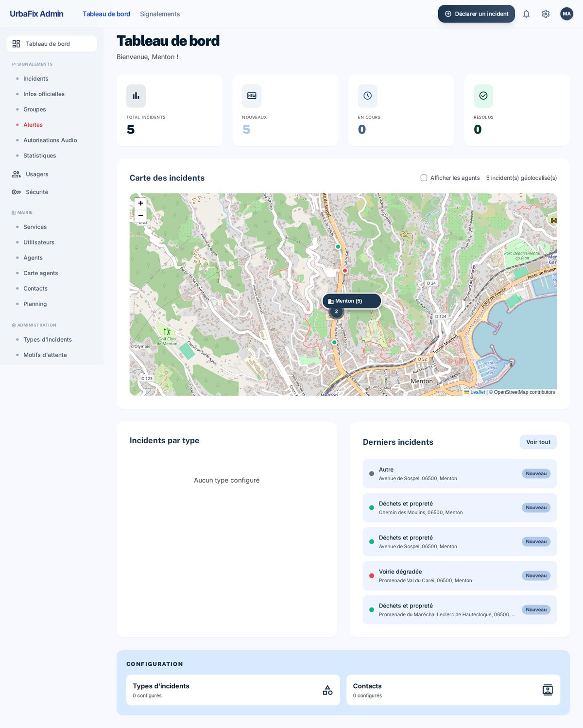The height and width of the screenshot is (728, 583).
Task: Zoom out on the incident map
Action: coord(140,216)
